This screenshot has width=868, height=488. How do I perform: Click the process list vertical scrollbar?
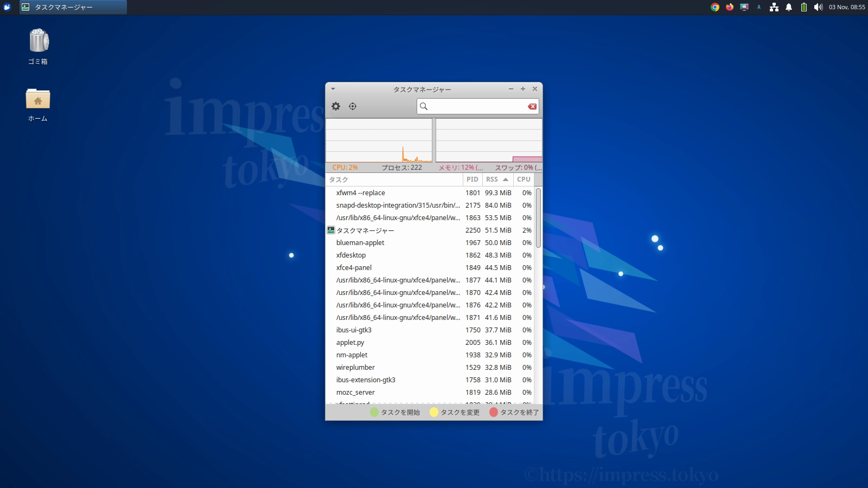point(538,218)
